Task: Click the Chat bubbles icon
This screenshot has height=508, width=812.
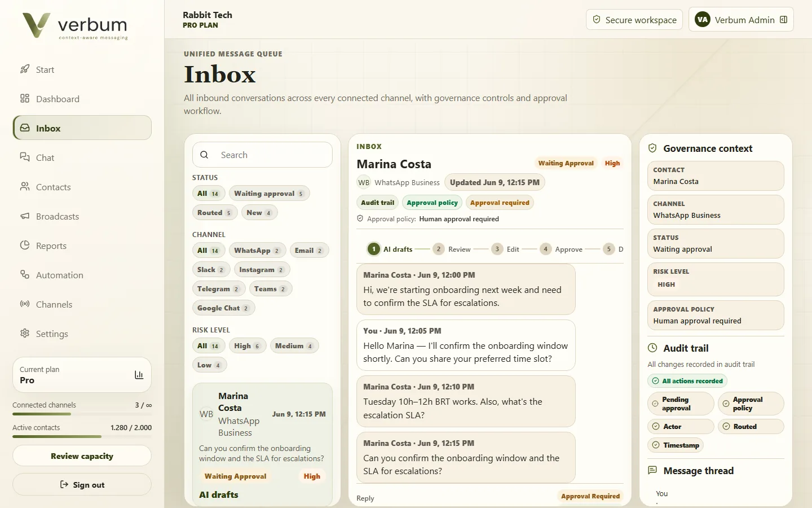Action: point(25,157)
